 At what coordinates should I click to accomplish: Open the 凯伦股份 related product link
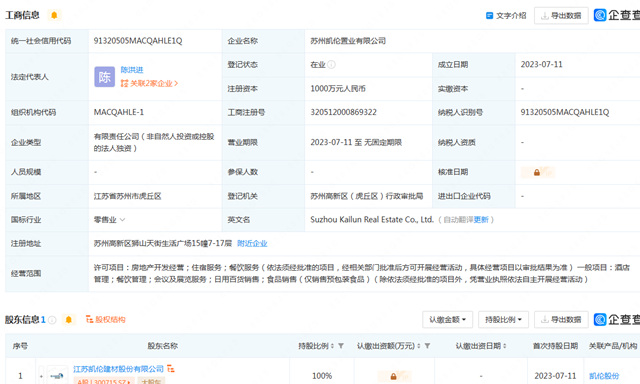604,376
